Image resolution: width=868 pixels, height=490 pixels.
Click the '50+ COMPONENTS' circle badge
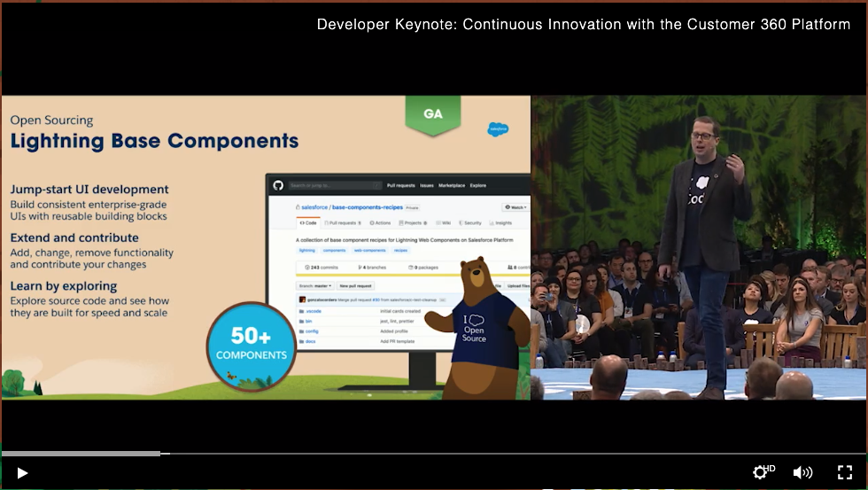252,346
